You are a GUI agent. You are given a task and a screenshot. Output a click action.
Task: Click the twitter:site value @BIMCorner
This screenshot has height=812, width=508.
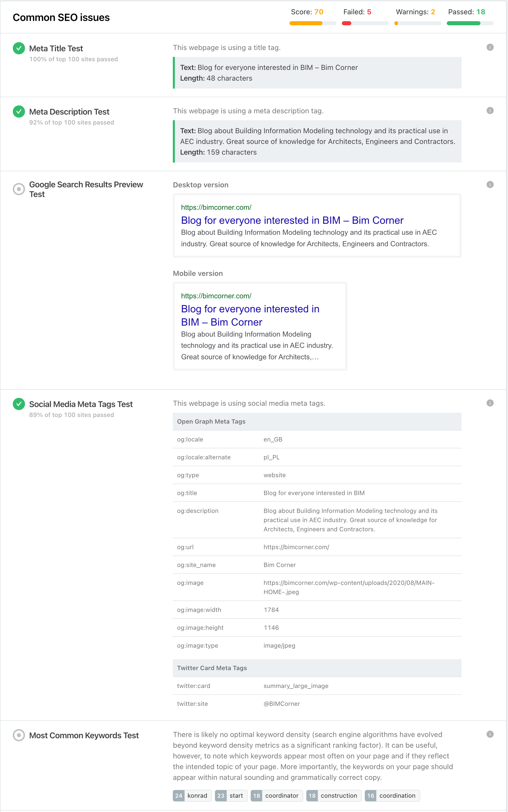point(282,704)
